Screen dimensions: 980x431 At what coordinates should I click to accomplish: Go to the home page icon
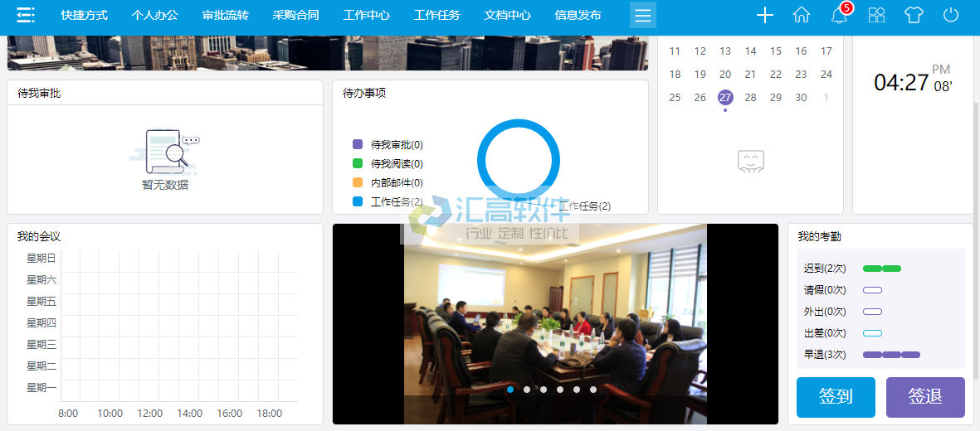(802, 15)
